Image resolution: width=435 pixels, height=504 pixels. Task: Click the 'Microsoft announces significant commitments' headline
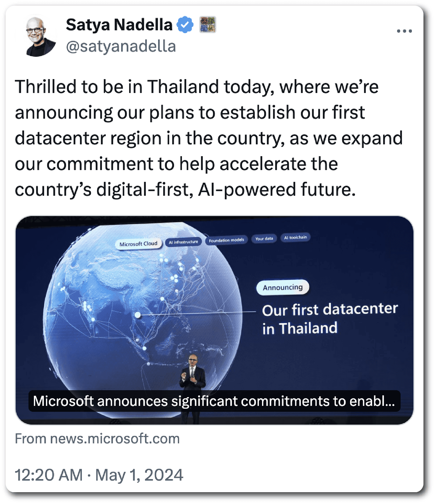[214, 401]
